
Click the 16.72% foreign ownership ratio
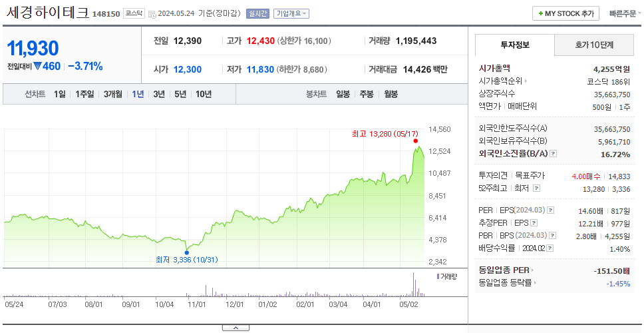[616, 154]
